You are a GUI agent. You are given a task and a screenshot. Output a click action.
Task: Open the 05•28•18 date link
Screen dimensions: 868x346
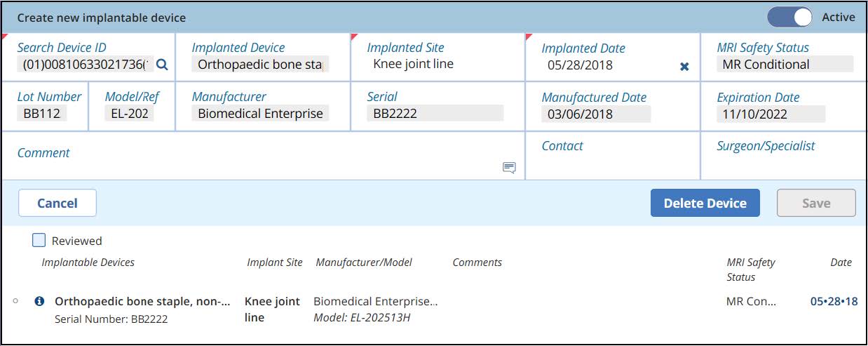click(x=833, y=301)
